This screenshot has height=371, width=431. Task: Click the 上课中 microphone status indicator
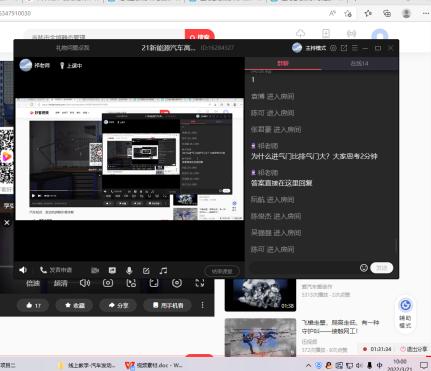(71, 66)
